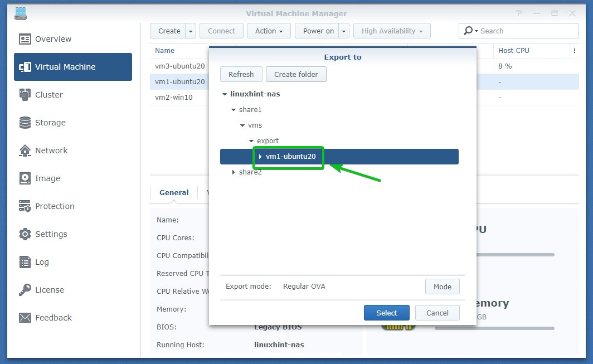Select vm1-ubuntu20 folder name in tree
This screenshot has height=364, width=593.
point(290,157)
